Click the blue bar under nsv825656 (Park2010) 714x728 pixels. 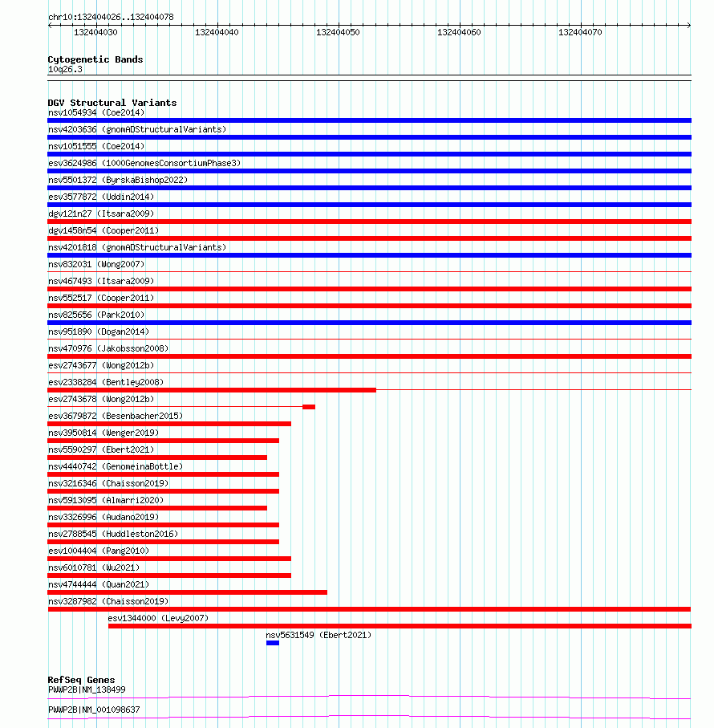pyautogui.click(x=369, y=323)
